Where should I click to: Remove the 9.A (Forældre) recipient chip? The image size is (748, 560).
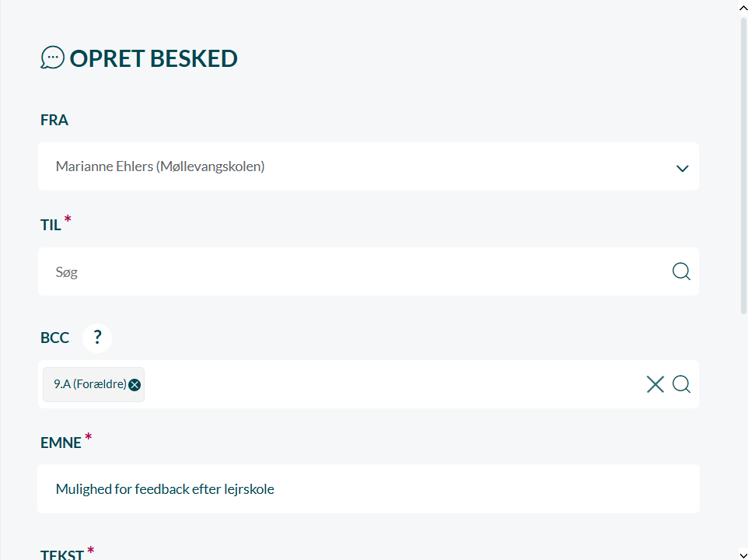click(135, 384)
